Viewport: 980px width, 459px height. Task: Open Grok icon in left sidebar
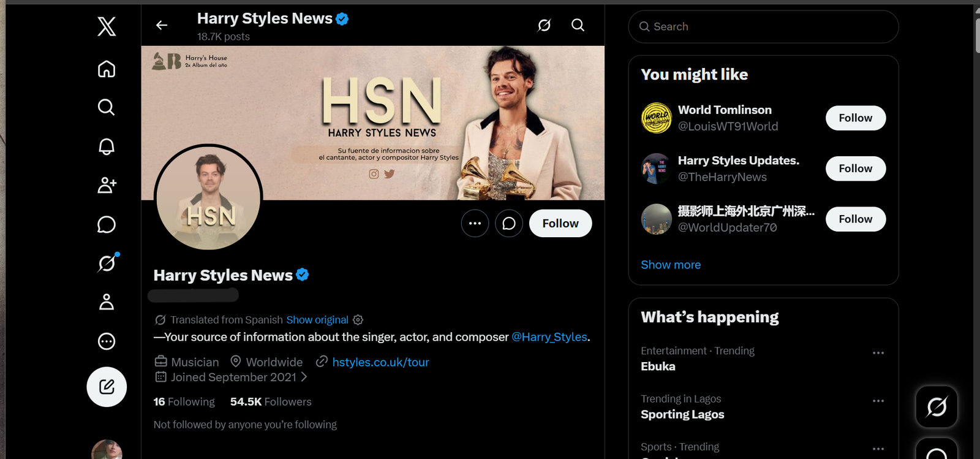coord(107,263)
